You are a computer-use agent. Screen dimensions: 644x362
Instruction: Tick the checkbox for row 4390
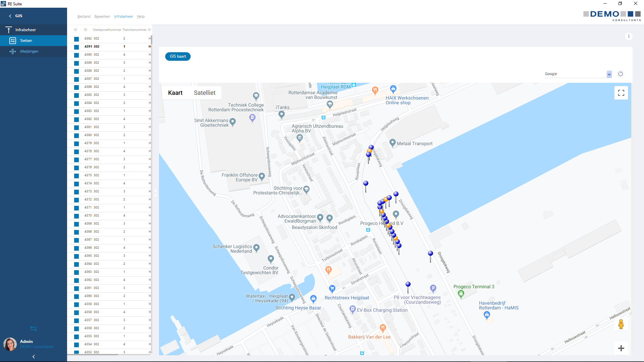point(76,55)
